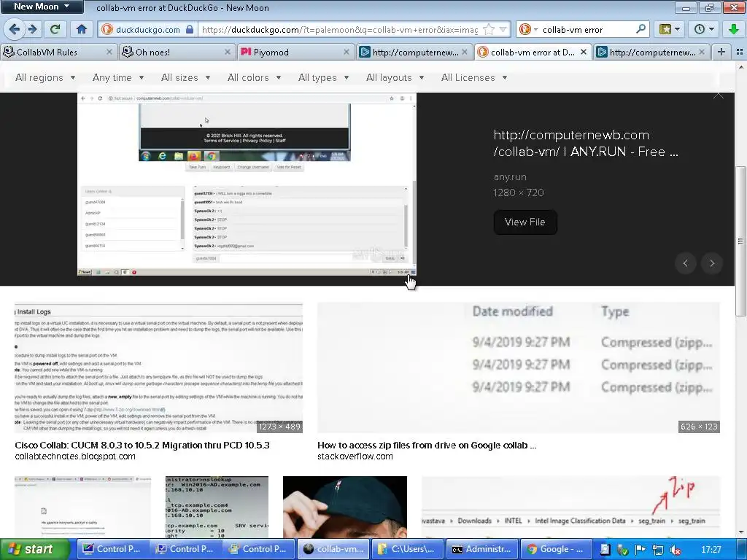The width and height of the screenshot is (747, 560).
Task: Open the Cisco Collab CUCM Migration result
Action: tap(142, 446)
